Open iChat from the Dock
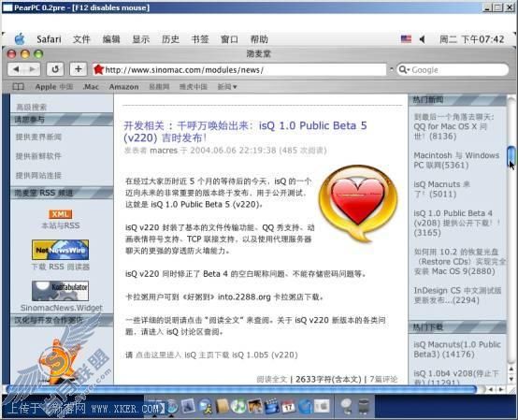 point(206,406)
